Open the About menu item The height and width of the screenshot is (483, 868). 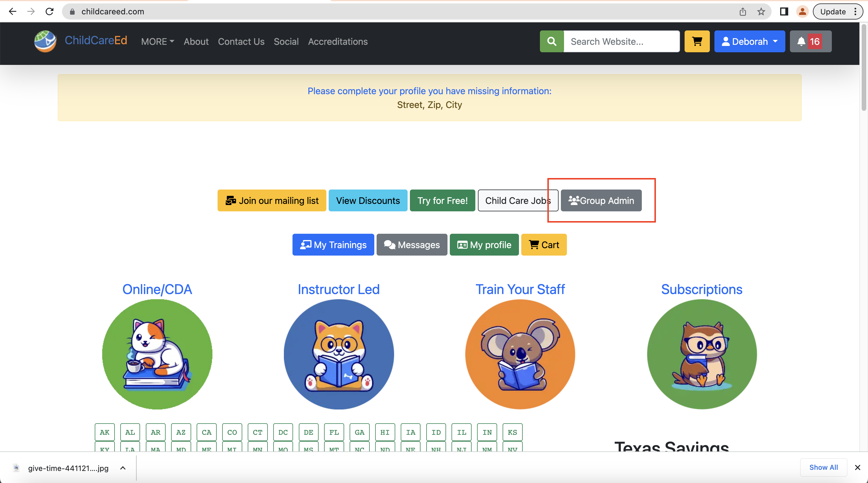(x=196, y=41)
